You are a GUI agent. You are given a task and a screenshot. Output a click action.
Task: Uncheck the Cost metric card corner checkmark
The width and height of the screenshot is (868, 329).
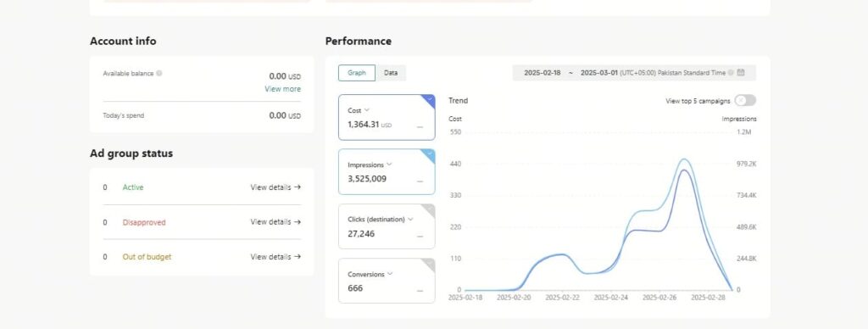[x=429, y=100]
